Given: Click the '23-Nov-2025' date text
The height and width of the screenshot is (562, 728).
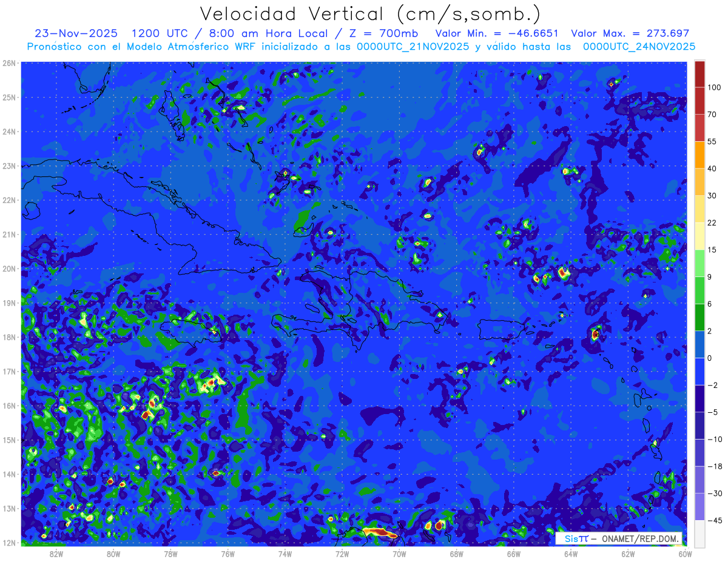Looking at the screenshot, I should (76, 33).
